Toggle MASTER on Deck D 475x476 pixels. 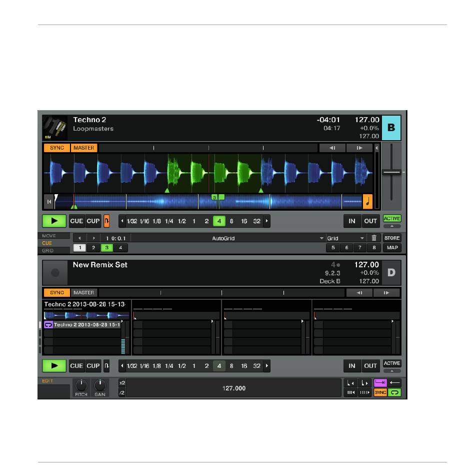(84, 293)
